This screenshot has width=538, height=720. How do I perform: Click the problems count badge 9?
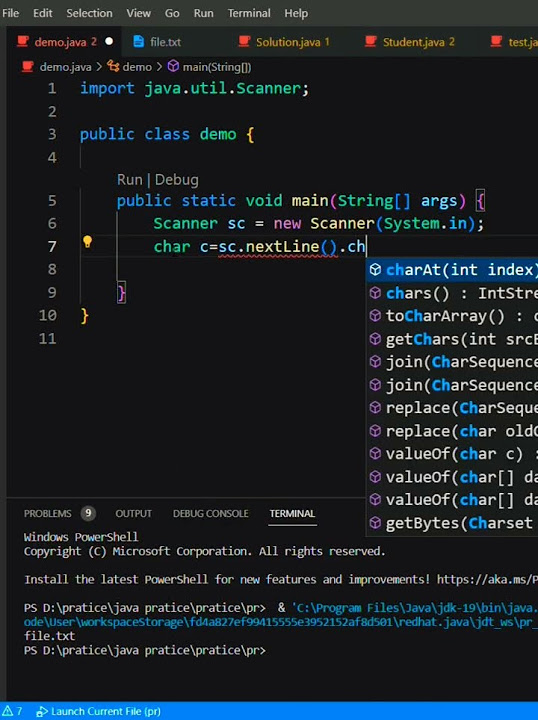(88, 513)
